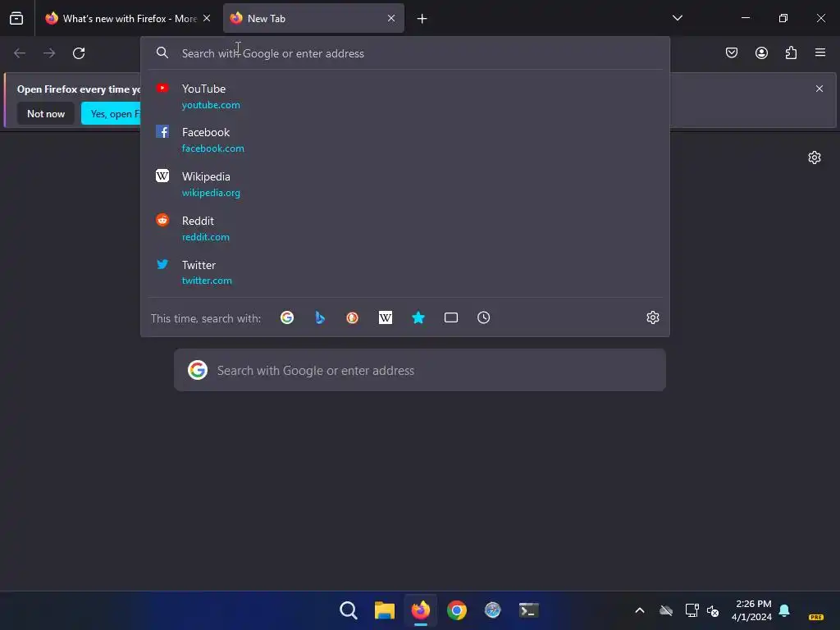This screenshot has width=840, height=630.
Task: Select the YouTube suggestion
Action: coord(405,97)
